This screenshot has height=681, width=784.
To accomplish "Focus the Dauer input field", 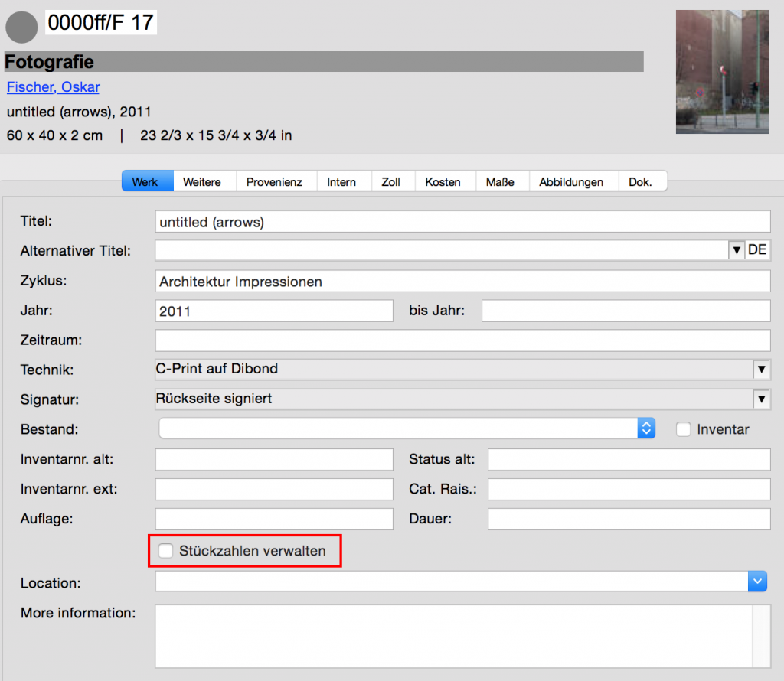I will [x=629, y=519].
